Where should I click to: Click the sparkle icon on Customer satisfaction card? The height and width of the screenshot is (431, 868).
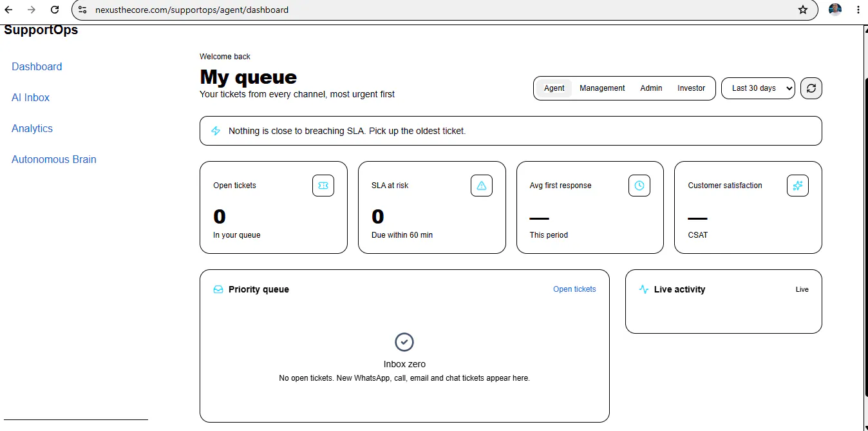pyautogui.click(x=798, y=186)
